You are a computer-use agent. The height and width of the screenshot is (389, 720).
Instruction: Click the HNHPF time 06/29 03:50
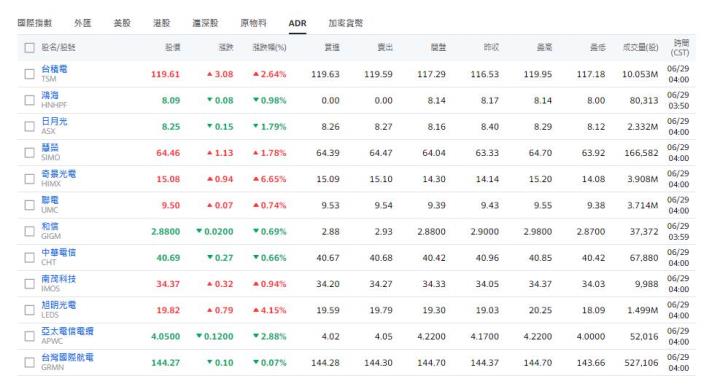click(x=678, y=100)
